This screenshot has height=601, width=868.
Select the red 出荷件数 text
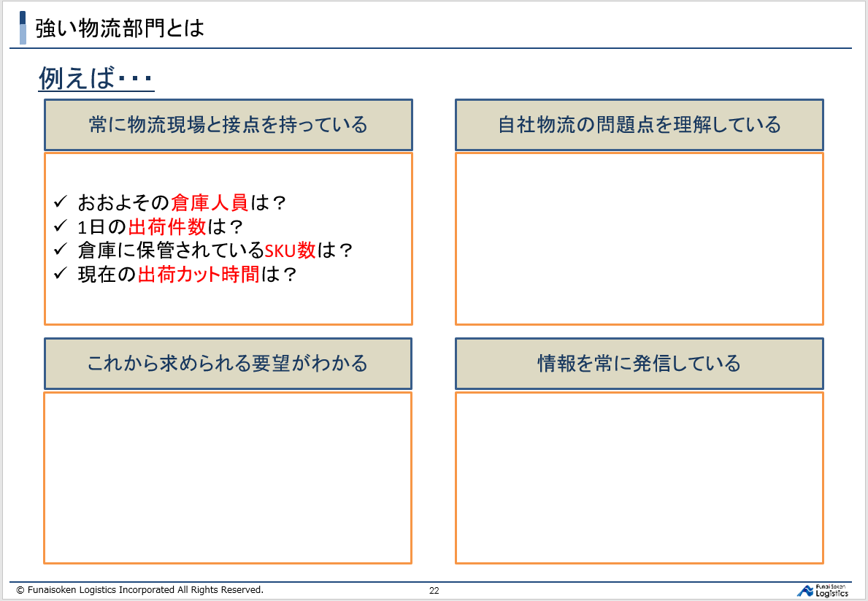pyautogui.click(x=167, y=226)
